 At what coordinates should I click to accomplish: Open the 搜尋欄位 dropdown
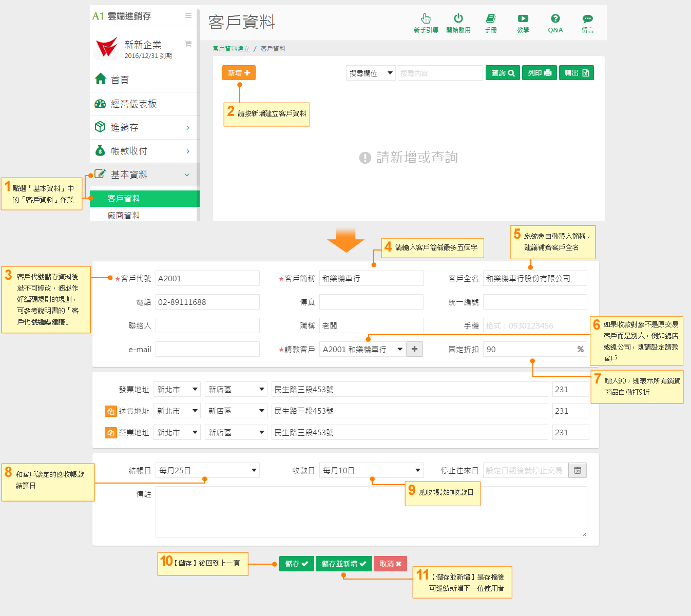coord(371,73)
